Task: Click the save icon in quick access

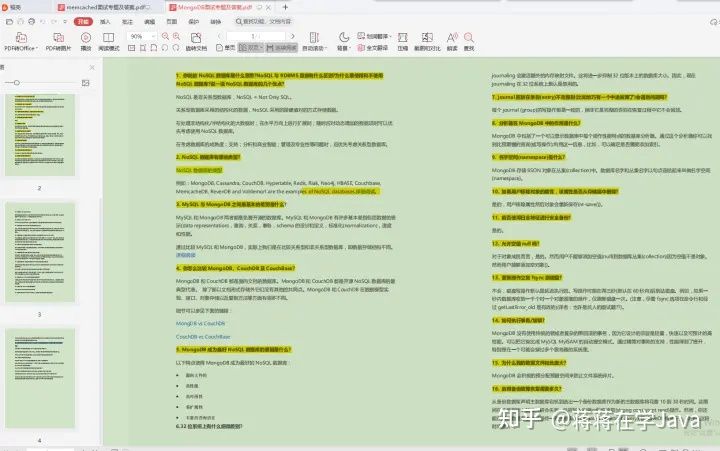Action: pos(20,22)
